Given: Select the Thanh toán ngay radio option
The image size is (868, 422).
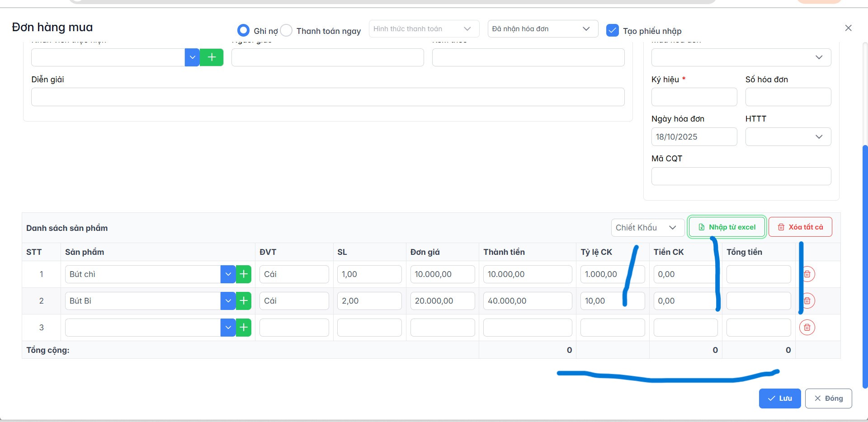Looking at the screenshot, I should tap(286, 30).
